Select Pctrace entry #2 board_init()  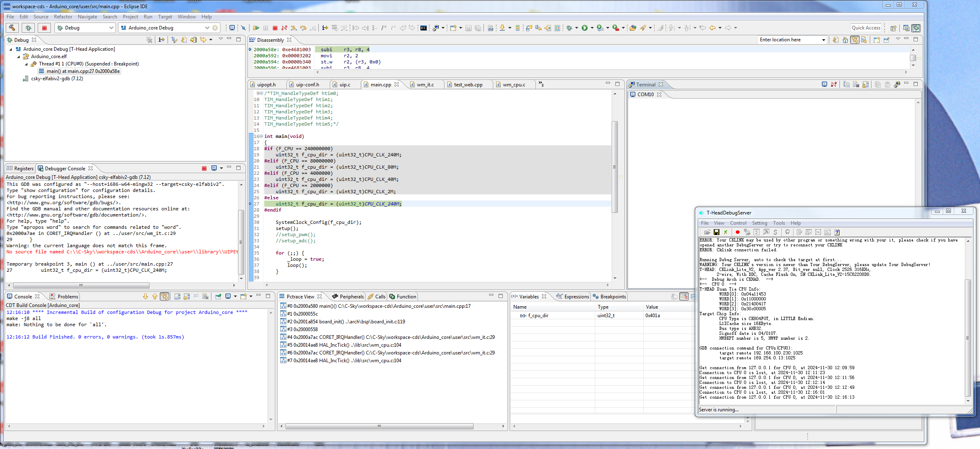pyautogui.click(x=343, y=322)
